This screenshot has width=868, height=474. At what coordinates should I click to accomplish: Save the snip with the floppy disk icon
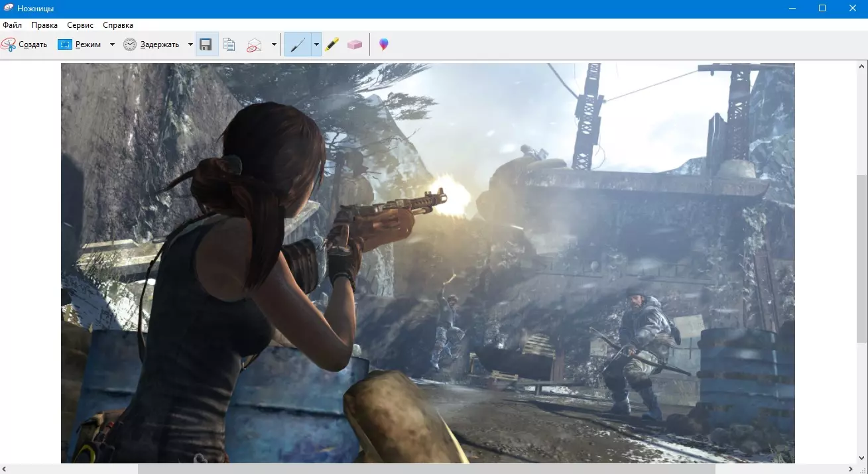206,44
